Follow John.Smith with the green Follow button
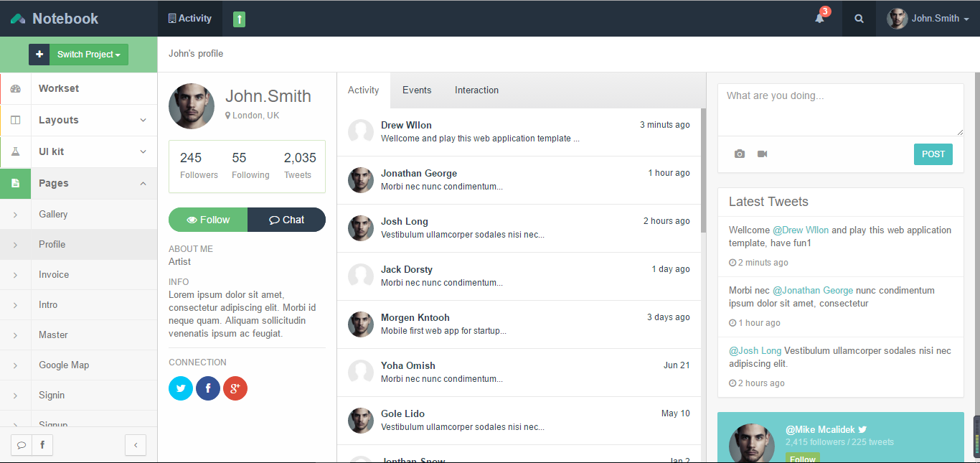 (208, 220)
